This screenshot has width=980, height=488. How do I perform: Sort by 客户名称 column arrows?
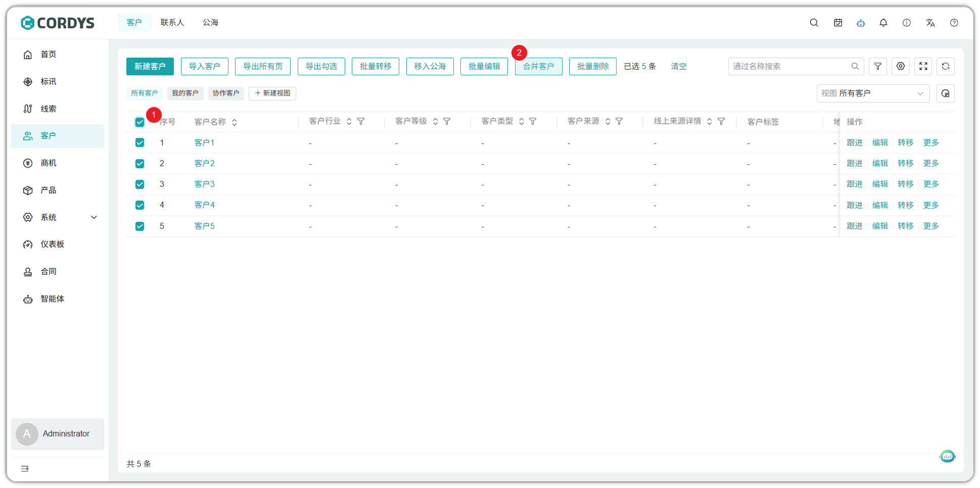(235, 122)
